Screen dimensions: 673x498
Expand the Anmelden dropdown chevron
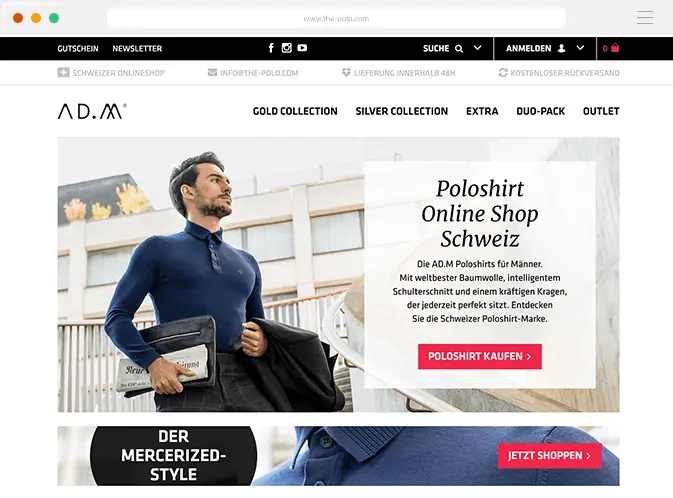580,48
